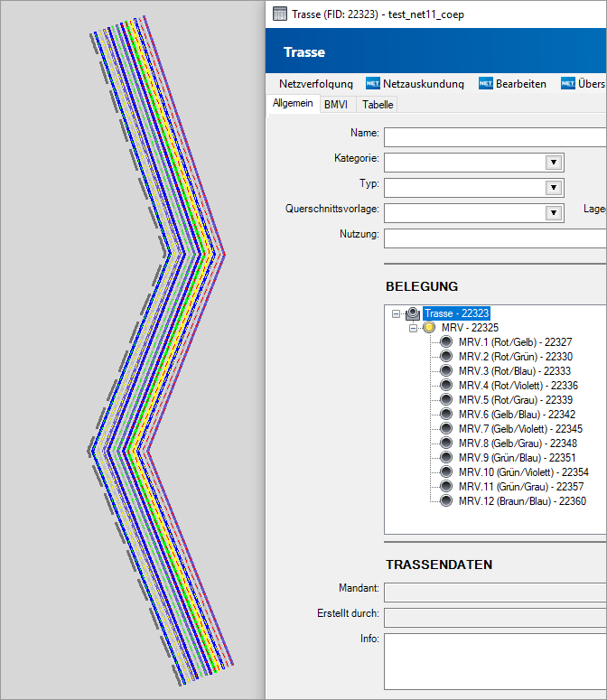
Task: Select tree item MRV - 22325
Action: [x=470, y=328]
